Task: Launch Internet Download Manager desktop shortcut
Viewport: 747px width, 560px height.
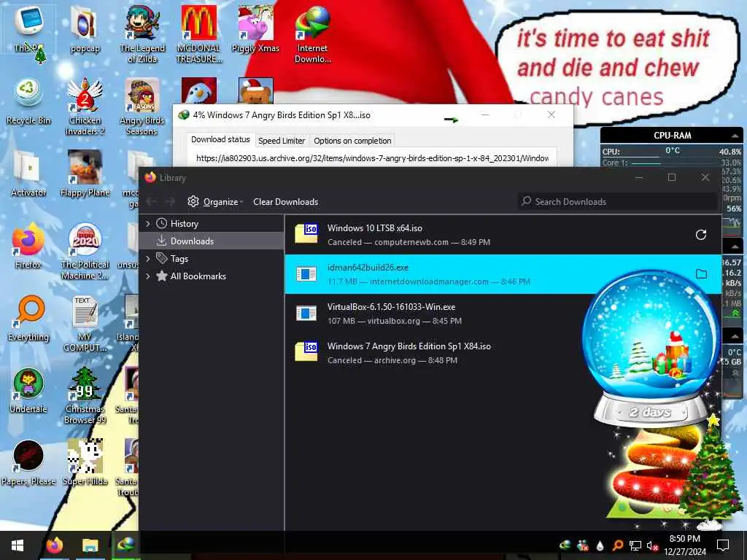Action: (x=312, y=34)
